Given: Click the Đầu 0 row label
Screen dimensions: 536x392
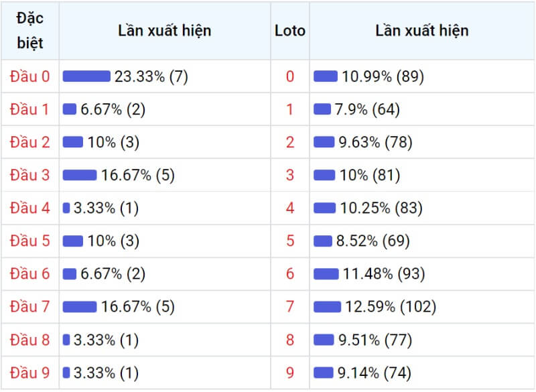Looking at the screenshot, I should pos(30,76).
